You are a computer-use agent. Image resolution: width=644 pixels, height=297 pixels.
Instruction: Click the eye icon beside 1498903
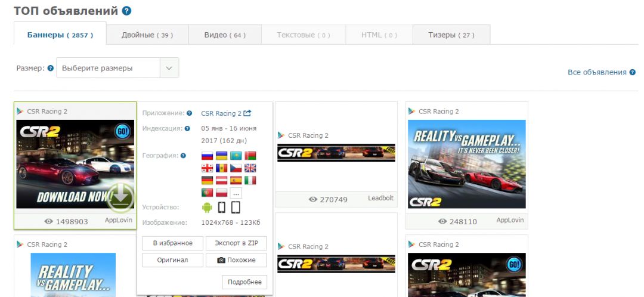click(x=49, y=221)
